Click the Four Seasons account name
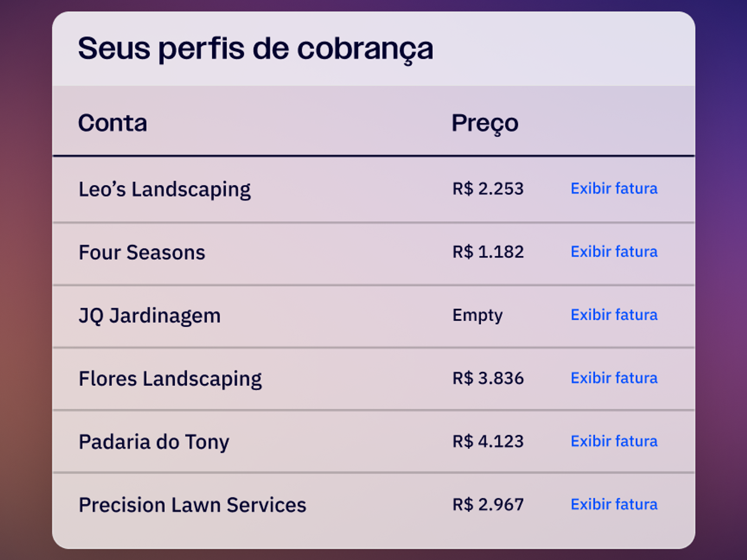 141,252
